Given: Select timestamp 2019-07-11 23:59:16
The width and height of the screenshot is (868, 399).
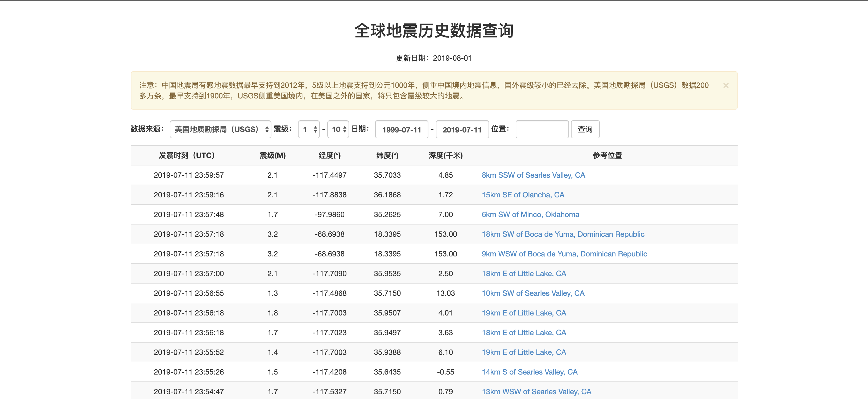Looking at the screenshot, I should [189, 195].
